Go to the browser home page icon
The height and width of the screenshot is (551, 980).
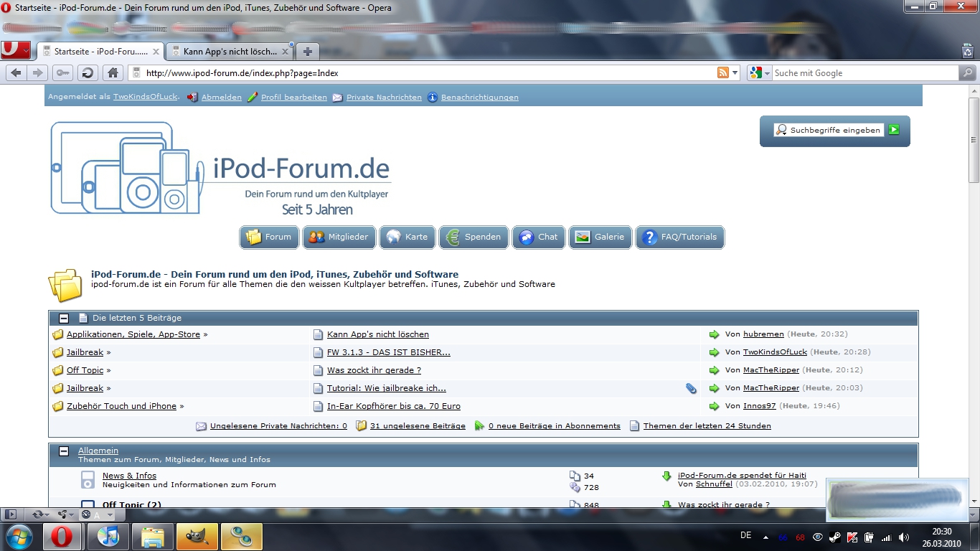pos(113,72)
